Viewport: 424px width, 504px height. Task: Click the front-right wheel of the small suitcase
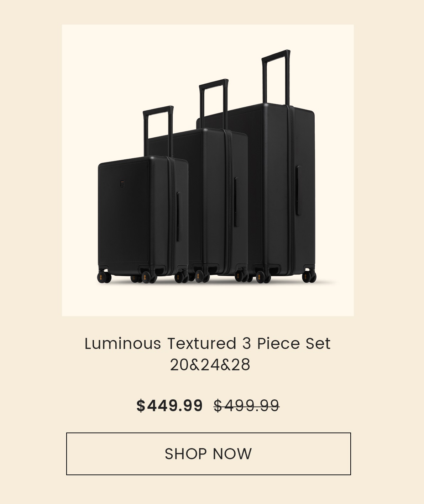[181, 277]
